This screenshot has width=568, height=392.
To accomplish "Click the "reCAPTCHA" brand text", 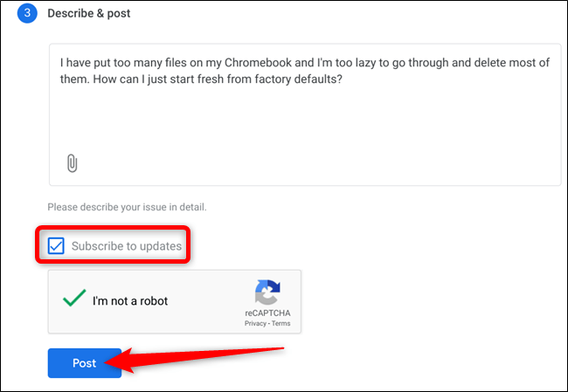I will point(267,313).
